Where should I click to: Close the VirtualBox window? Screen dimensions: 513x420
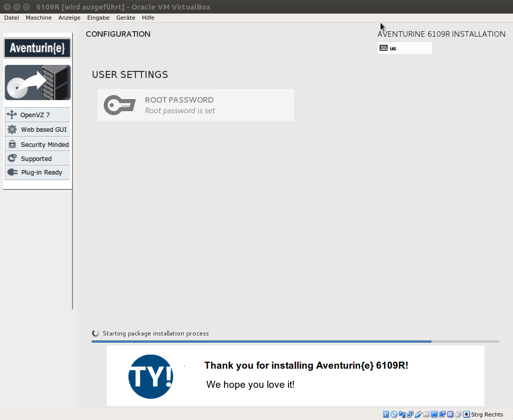tap(7, 7)
